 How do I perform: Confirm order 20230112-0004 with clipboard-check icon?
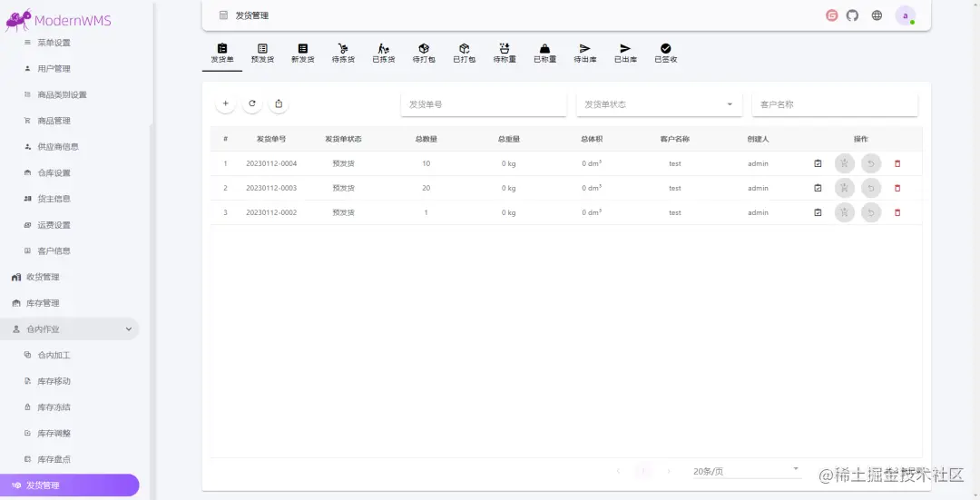pos(818,163)
